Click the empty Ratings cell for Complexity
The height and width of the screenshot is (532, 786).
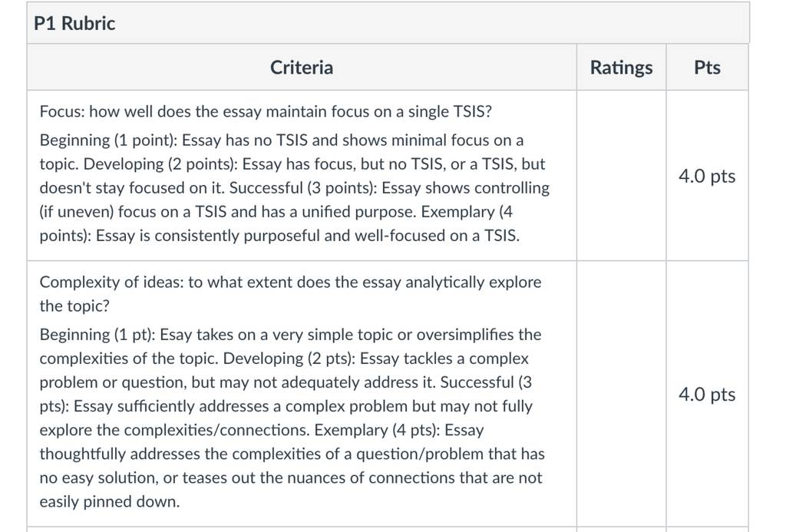click(x=621, y=394)
